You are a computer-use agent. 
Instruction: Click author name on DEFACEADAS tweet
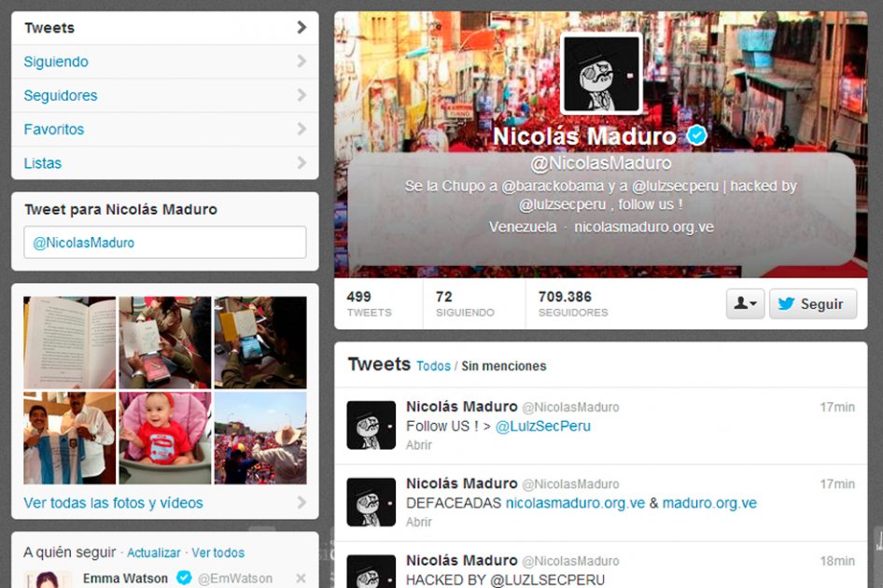coord(462,483)
